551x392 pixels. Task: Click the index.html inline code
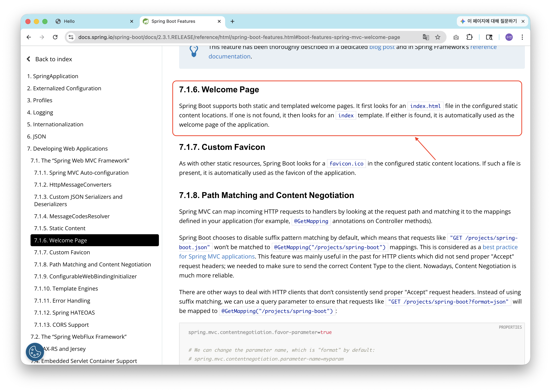(x=425, y=106)
